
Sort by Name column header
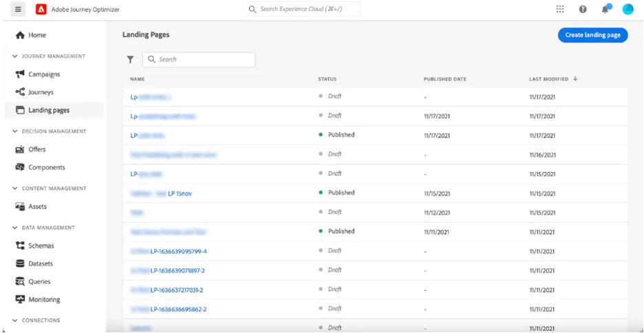[x=137, y=79]
